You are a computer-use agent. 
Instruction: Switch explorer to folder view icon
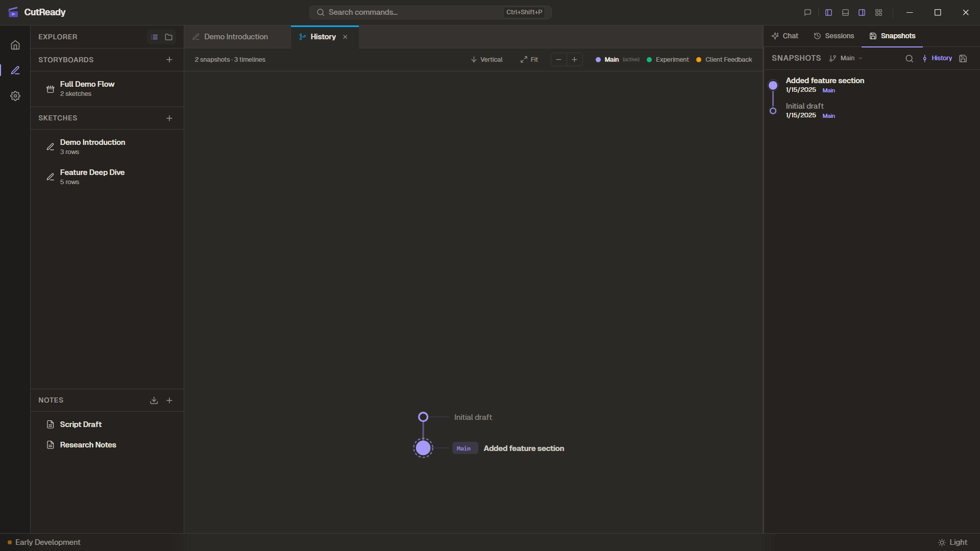[169, 37]
